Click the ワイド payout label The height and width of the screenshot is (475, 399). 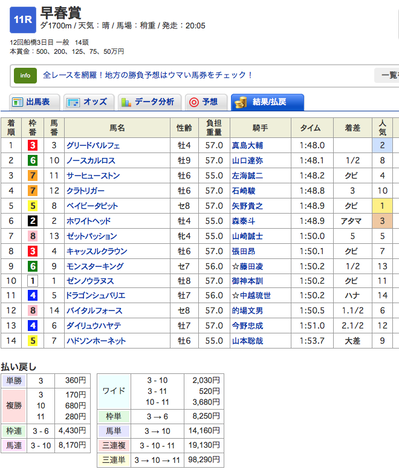tap(114, 391)
